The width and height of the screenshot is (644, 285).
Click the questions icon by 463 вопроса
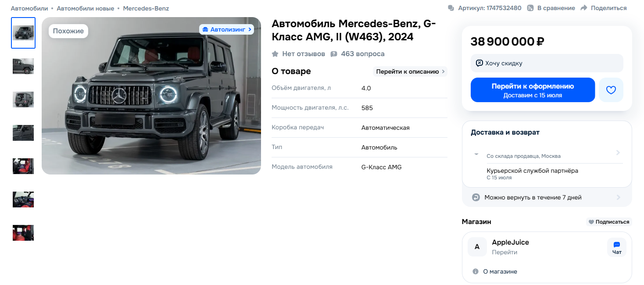point(334,54)
